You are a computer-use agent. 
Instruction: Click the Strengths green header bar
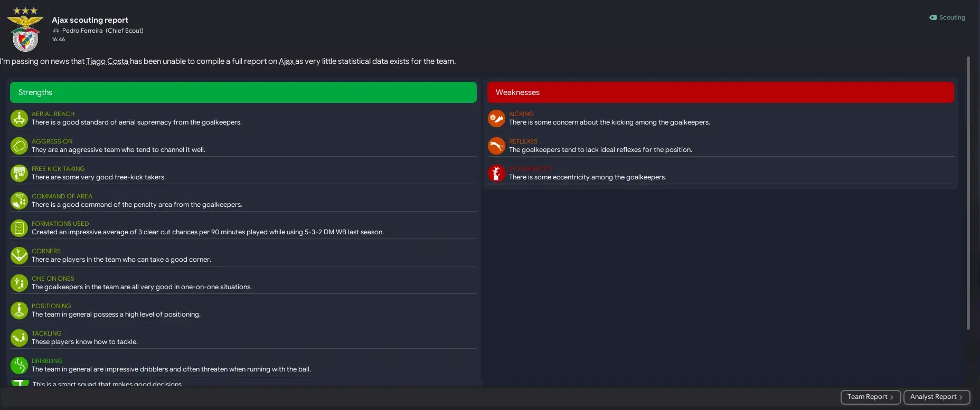243,92
